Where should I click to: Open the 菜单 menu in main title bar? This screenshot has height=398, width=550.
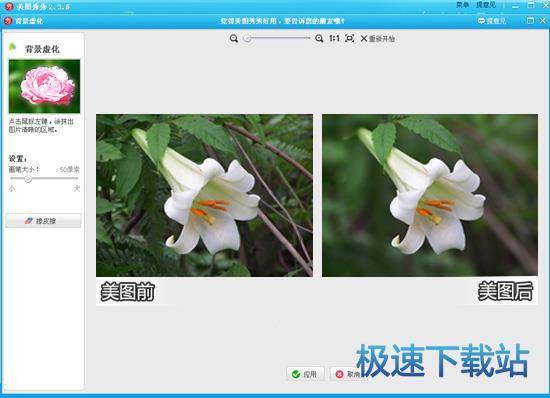[463, 5]
